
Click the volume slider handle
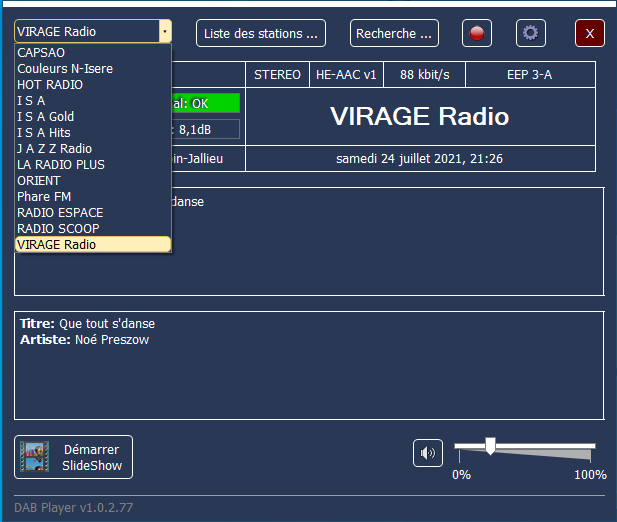[490, 446]
